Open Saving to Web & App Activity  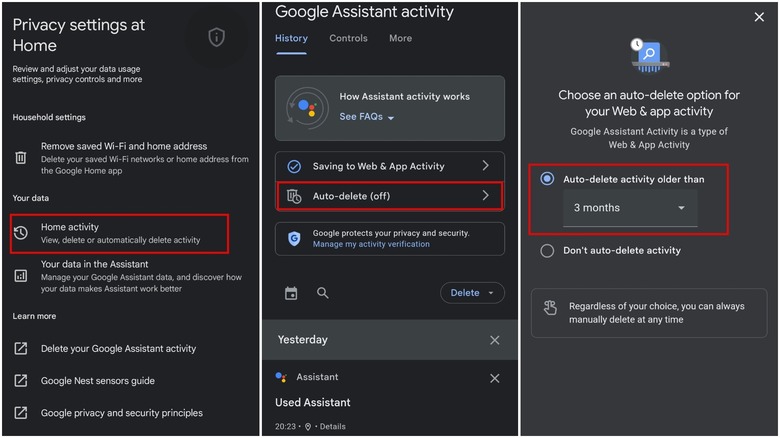(388, 166)
